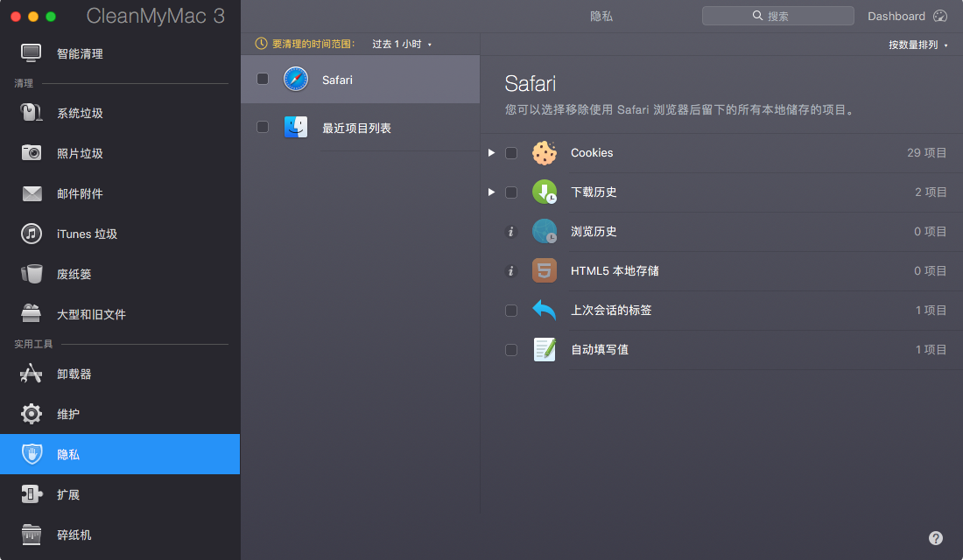Click the browsing history globe icon
Screen dimensions: 963x560
[545, 232]
